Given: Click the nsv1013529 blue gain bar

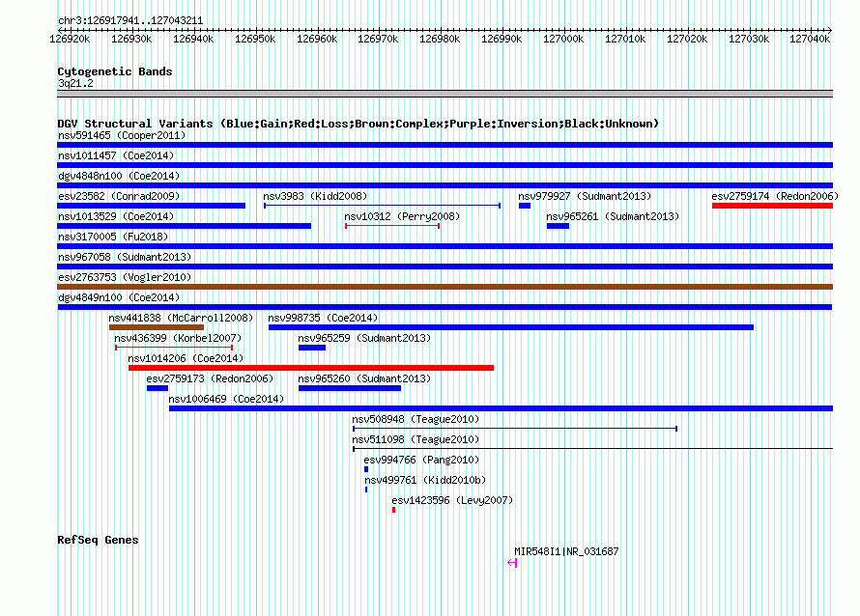Looking at the screenshot, I should click(x=185, y=226).
